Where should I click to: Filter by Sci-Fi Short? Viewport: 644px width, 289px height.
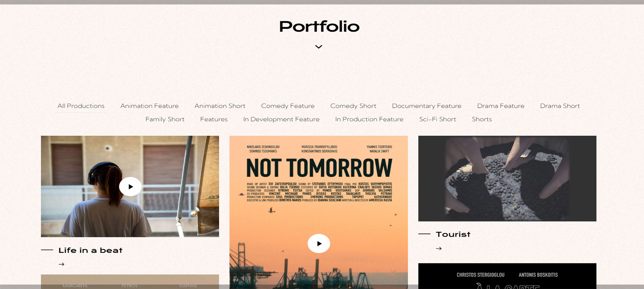(437, 119)
